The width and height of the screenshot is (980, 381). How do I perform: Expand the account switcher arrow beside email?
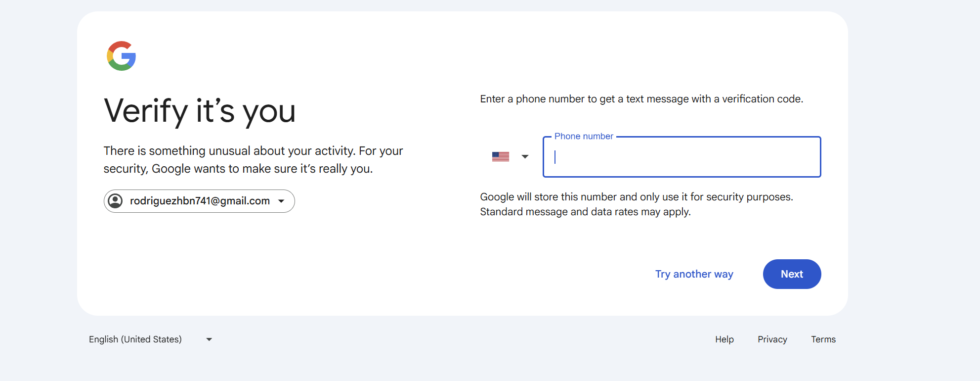[x=281, y=201]
